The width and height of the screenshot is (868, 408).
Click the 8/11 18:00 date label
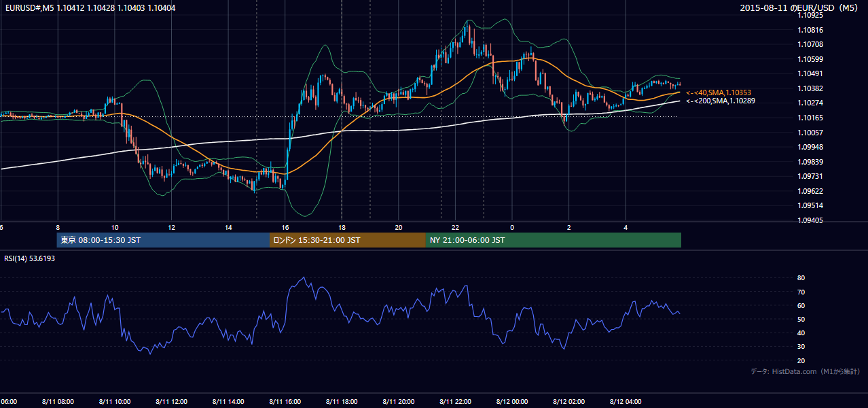click(342, 401)
